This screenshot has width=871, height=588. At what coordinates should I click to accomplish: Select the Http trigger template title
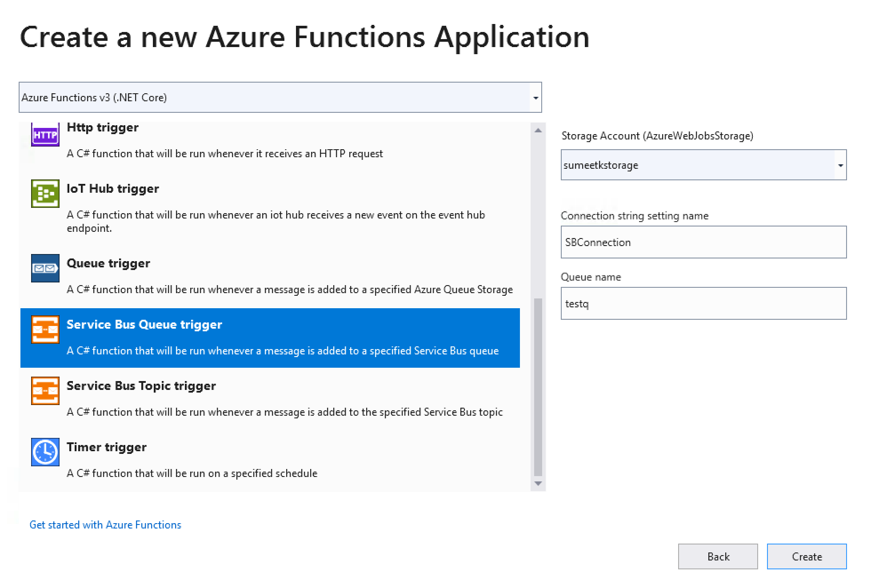click(x=102, y=127)
